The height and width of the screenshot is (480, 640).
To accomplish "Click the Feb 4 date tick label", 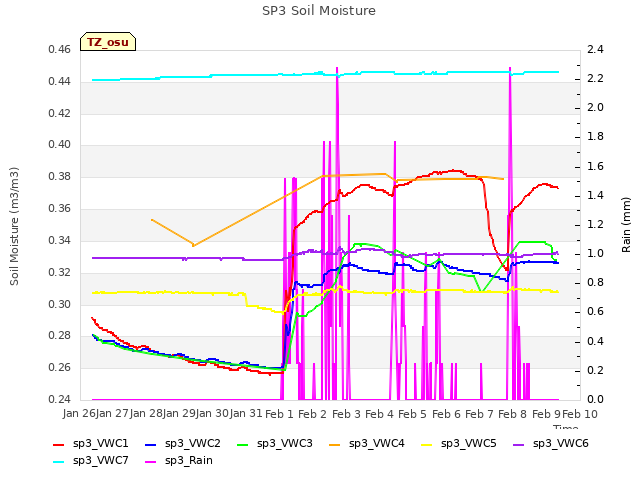I will point(380,414).
